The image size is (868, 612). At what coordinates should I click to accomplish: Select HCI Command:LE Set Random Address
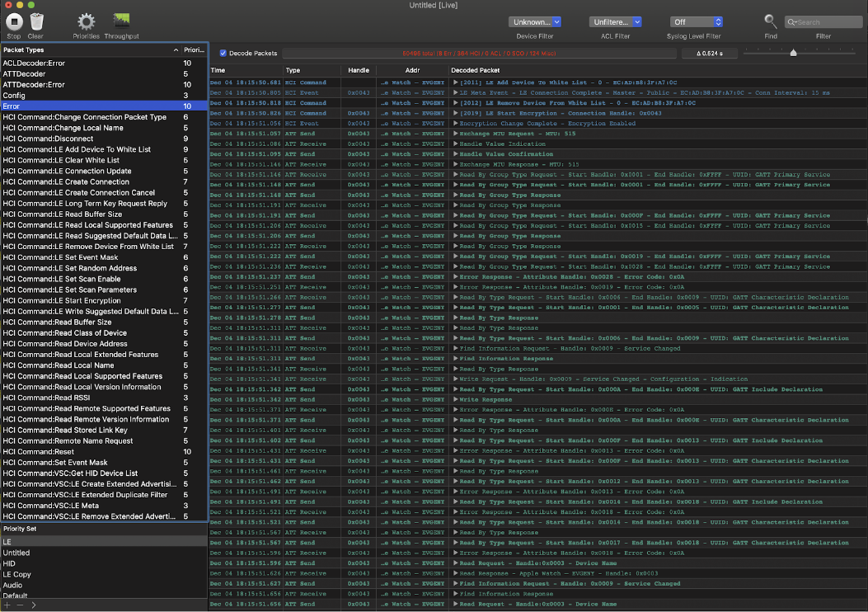104,269
